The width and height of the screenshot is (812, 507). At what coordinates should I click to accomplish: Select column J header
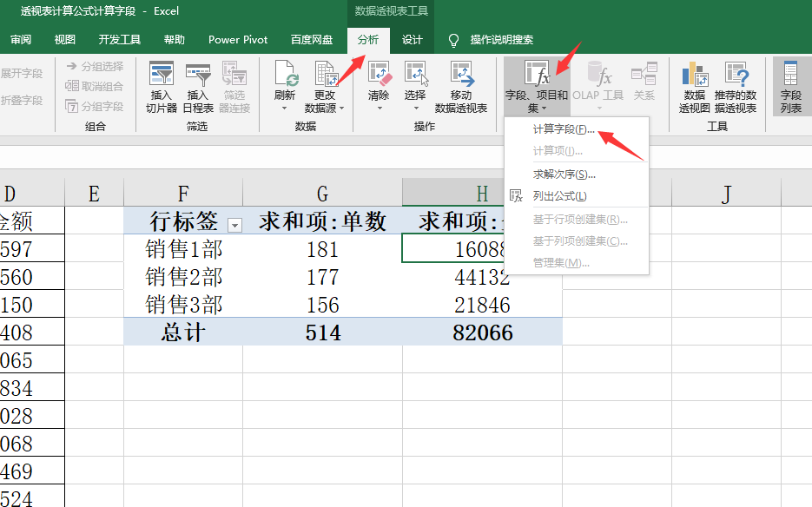pyautogui.click(x=726, y=194)
